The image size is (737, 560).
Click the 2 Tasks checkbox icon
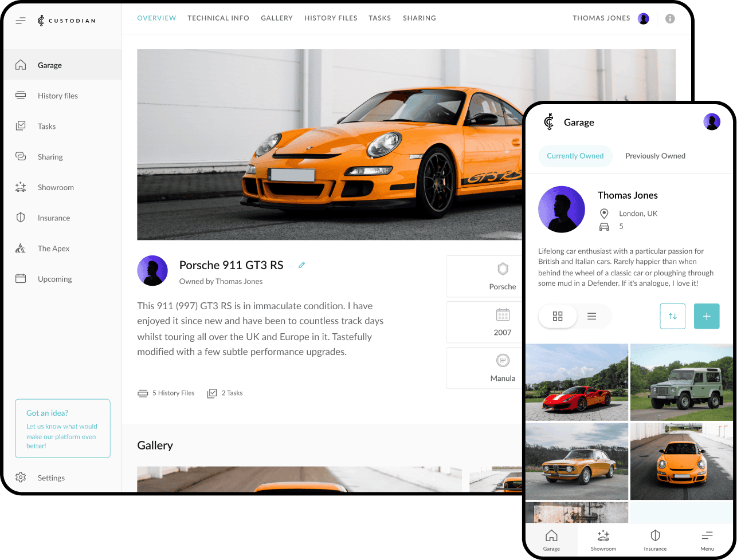point(212,393)
